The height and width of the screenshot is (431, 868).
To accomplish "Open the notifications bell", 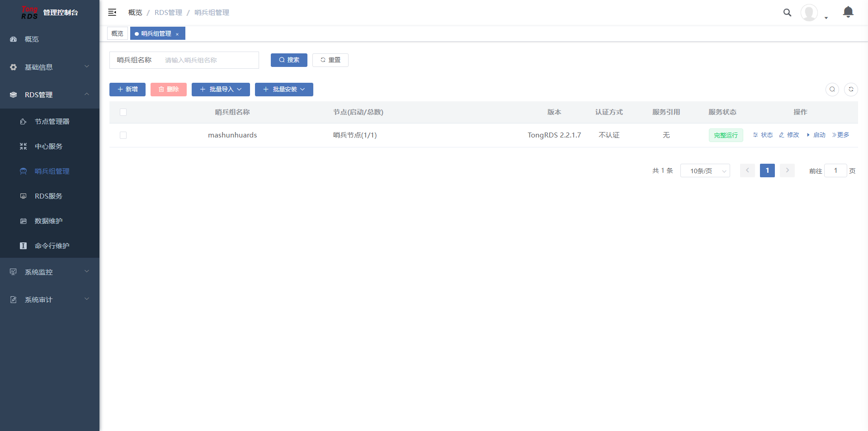I will coord(848,12).
